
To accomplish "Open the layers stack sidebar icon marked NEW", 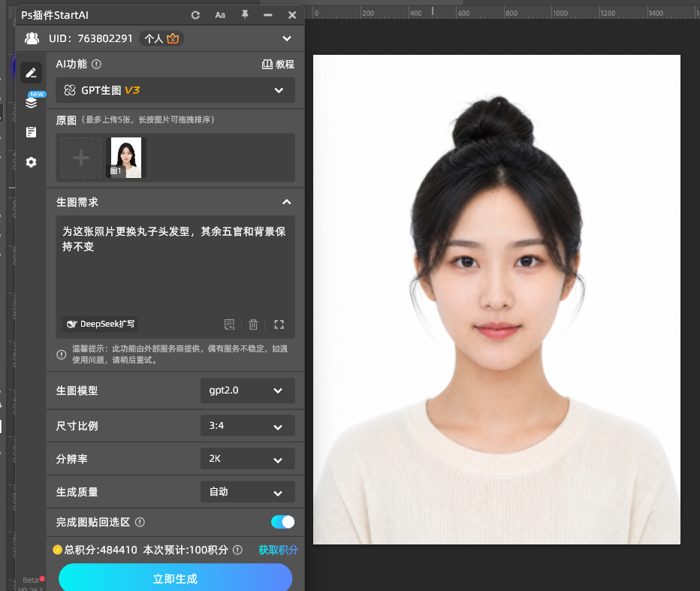I will click(32, 102).
